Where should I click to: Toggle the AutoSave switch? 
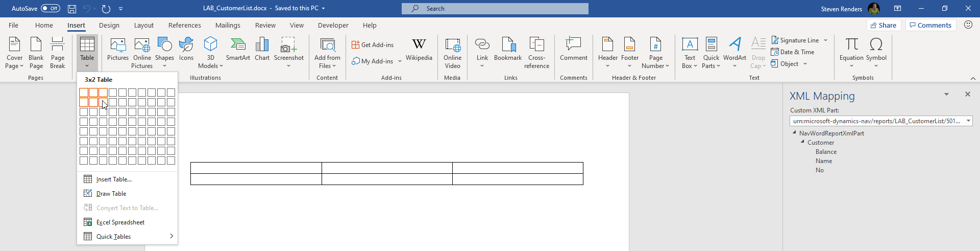51,8
